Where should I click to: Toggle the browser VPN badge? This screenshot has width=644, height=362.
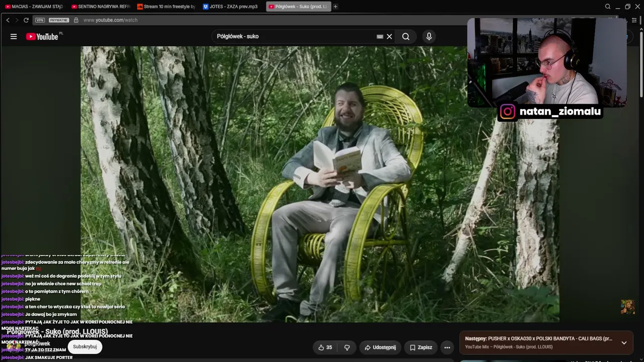(x=40, y=20)
